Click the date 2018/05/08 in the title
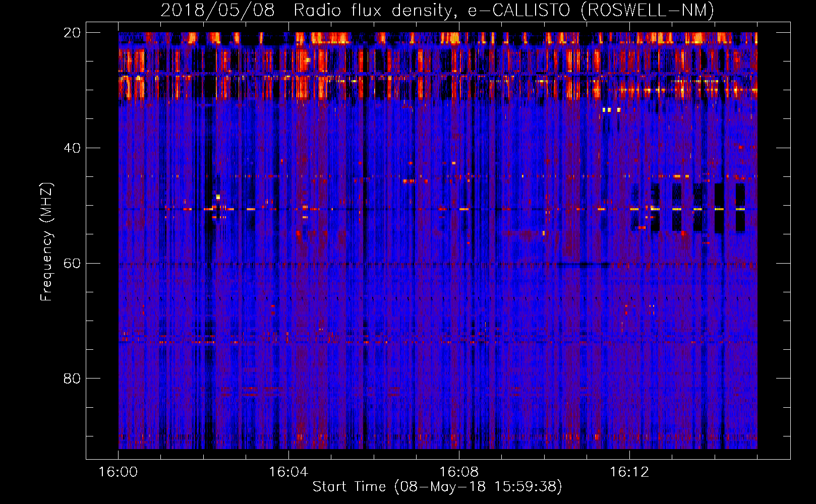 [x=217, y=11]
